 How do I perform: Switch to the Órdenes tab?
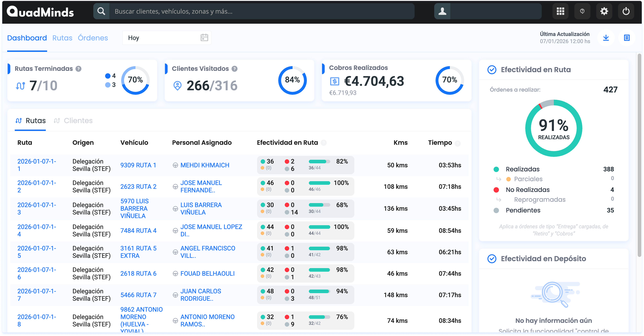93,38
